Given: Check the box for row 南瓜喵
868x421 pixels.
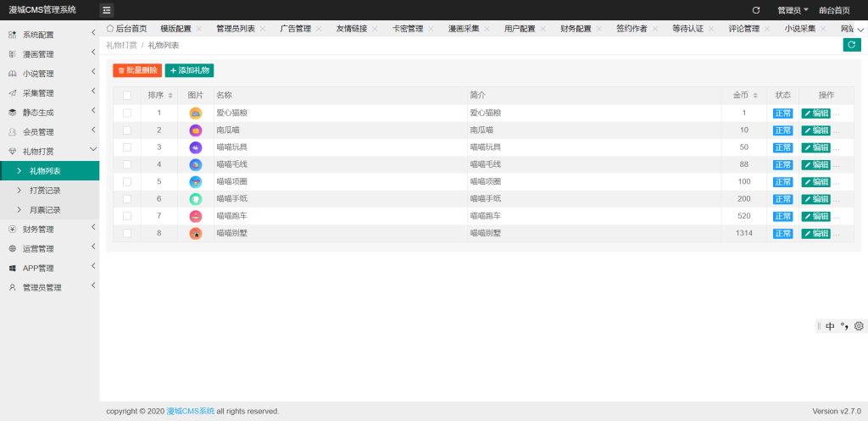Looking at the screenshot, I should click(127, 130).
